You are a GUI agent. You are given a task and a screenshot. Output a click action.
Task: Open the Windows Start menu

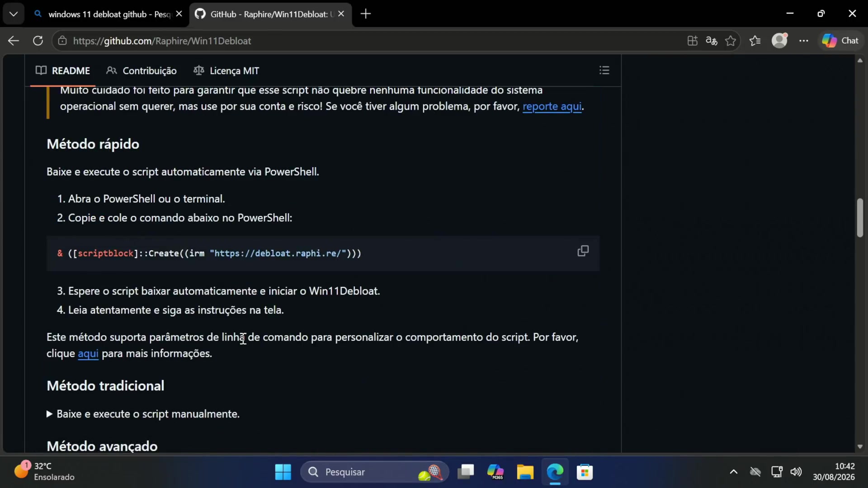coord(283,472)
